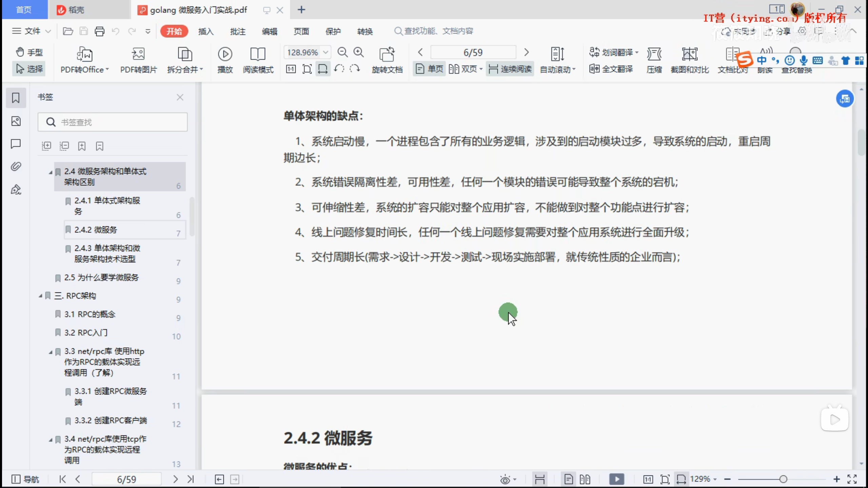Close the bookmarks panel

(180, 97)
